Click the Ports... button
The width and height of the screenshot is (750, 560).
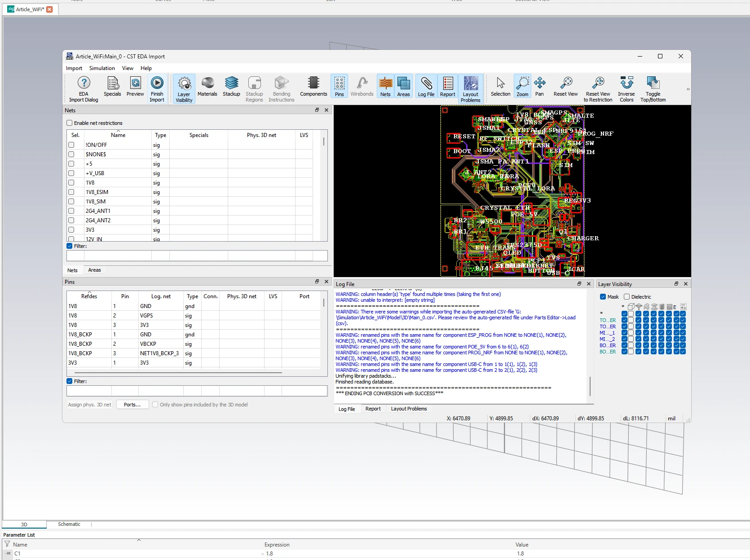132,405
